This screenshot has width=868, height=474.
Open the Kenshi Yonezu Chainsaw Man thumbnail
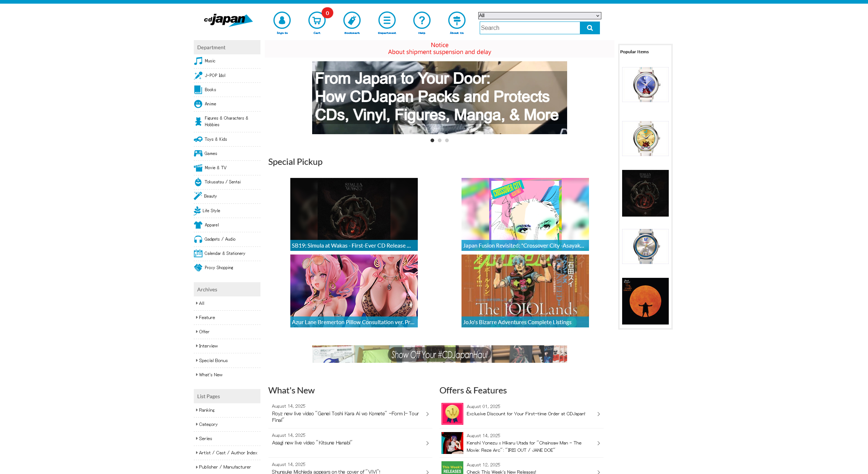452,443
